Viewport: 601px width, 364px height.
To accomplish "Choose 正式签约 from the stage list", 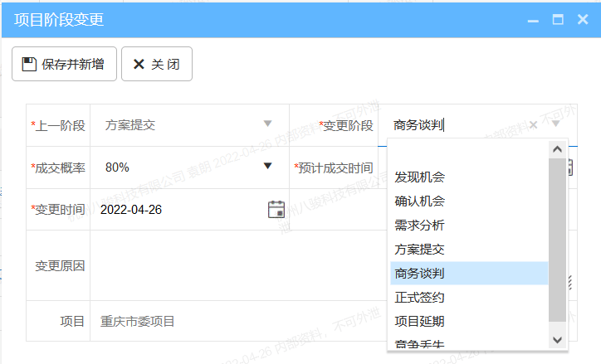I will pyautogui.click(x=419, y=297).
